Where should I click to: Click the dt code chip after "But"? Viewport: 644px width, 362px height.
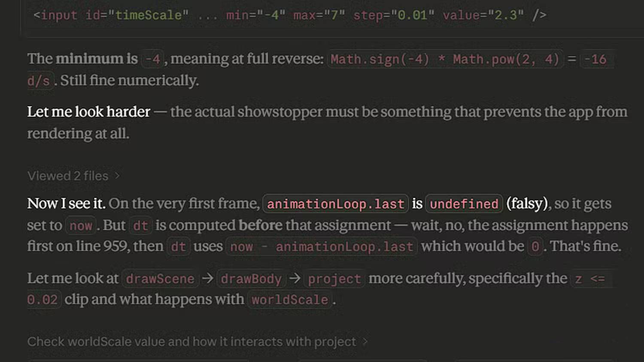coord(140,226)
